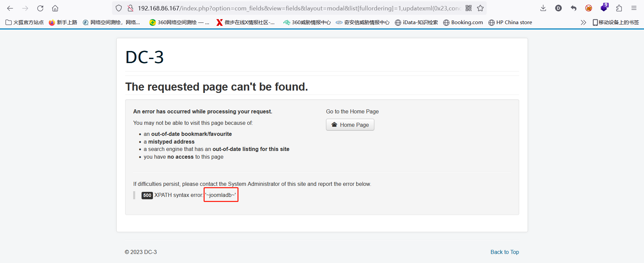
Task: Open the 新手上路 bookmark
Action: pos(63,22)
